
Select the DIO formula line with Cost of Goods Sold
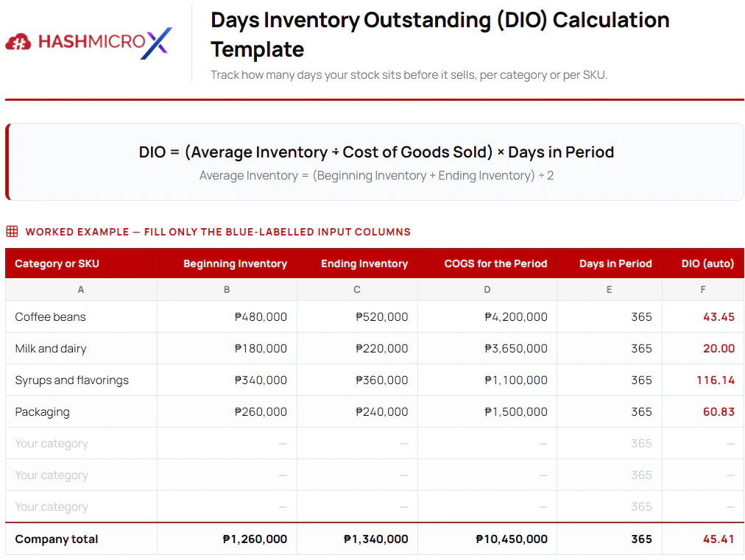[x=376, y=152]
